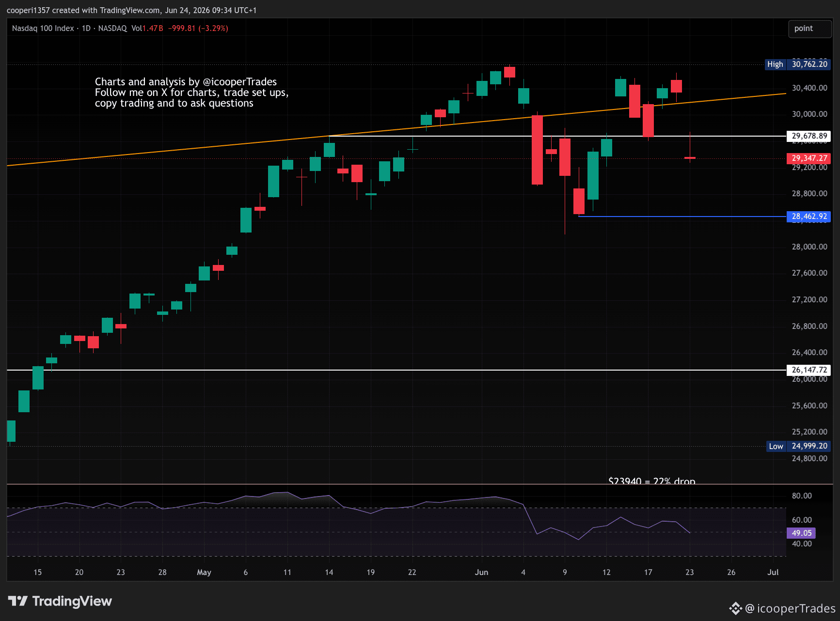Image resolution: width=840 pixels, height=621 pixels.
Task: Click the white price label "29,678.89"
Action: (x=809, y=136)
